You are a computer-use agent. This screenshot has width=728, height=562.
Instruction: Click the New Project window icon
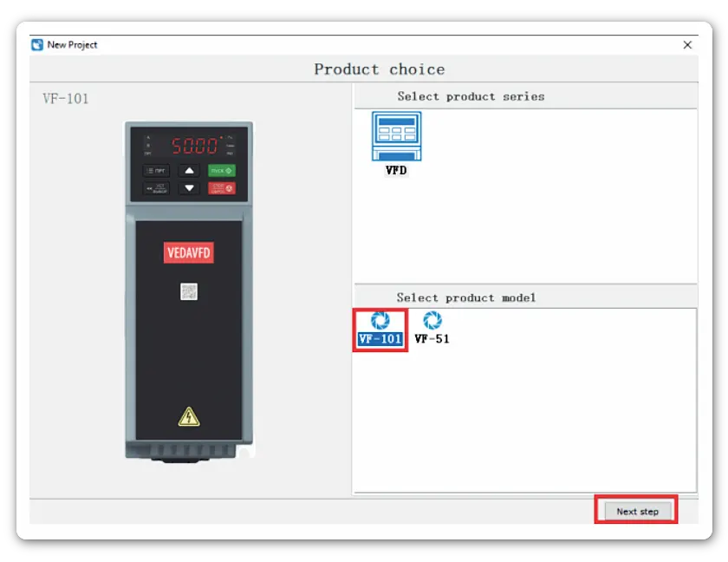coord(37,45)
